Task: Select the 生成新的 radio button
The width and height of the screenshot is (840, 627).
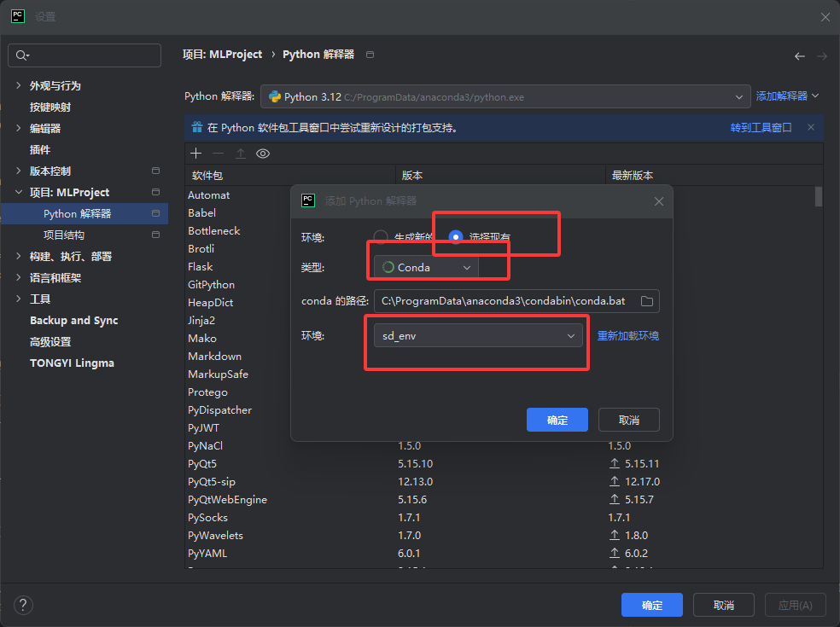Action: [x=381, y=236]
